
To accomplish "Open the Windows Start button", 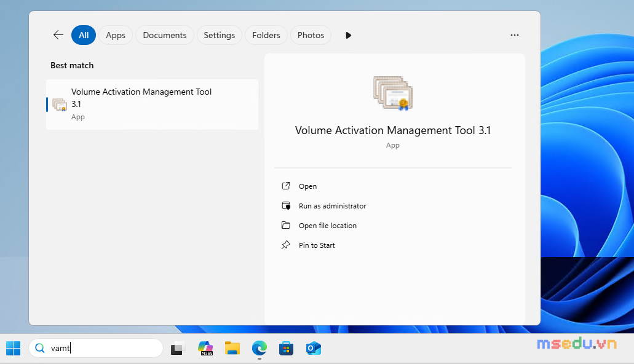I will (x=14, y=348).
